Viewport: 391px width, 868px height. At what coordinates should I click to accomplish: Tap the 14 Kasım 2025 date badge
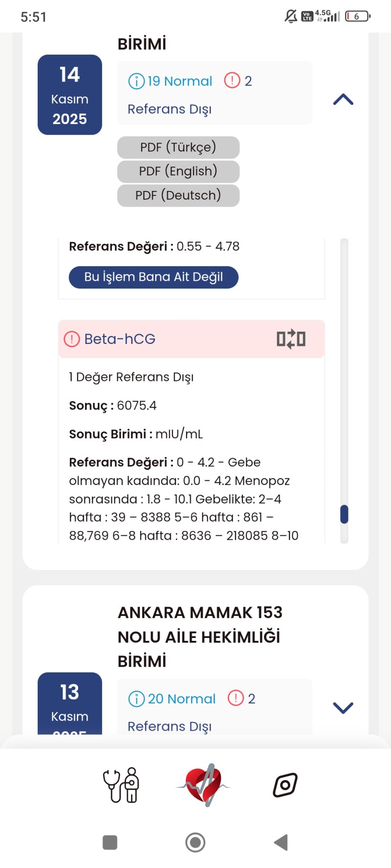click(x=70, y=95)
